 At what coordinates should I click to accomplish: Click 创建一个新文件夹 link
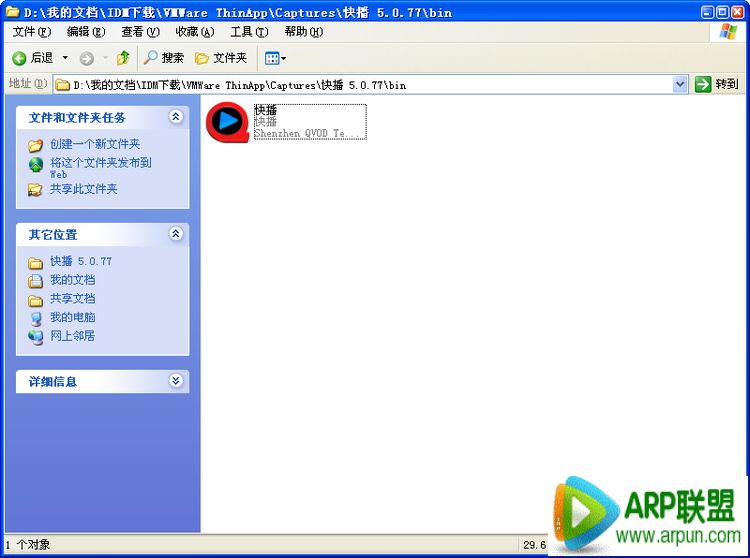pyautogui.click(x=95, y=144)
